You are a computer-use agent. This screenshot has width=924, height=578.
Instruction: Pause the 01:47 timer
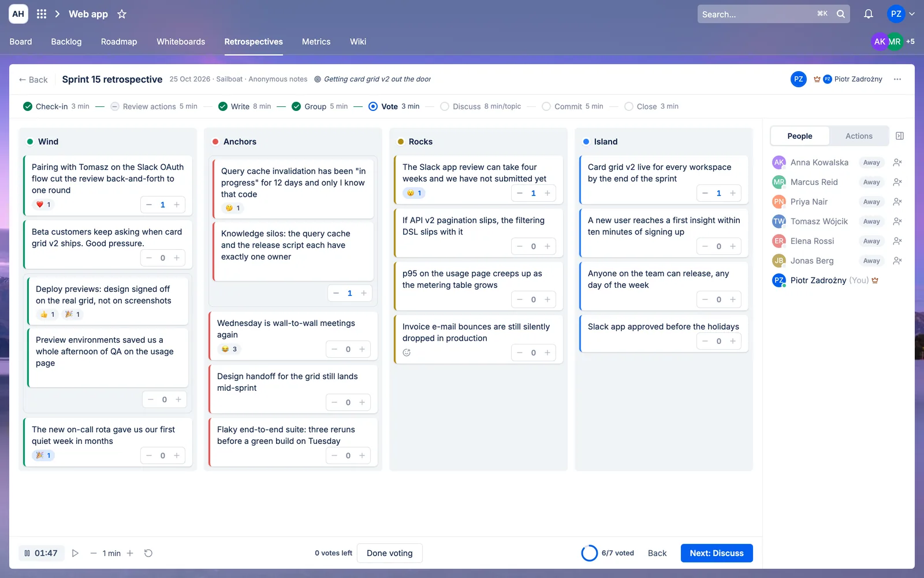tap(27, 553)
